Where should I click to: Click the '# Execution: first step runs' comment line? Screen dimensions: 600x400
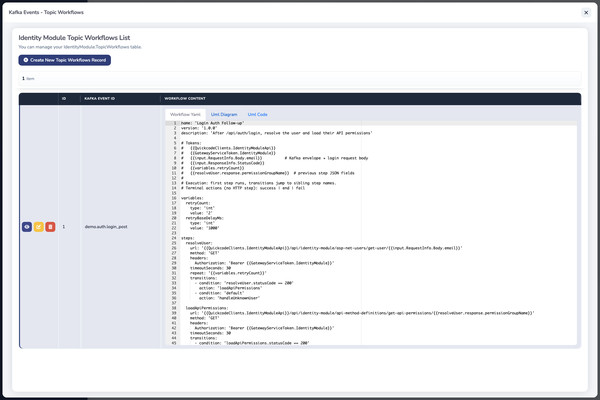259,183
